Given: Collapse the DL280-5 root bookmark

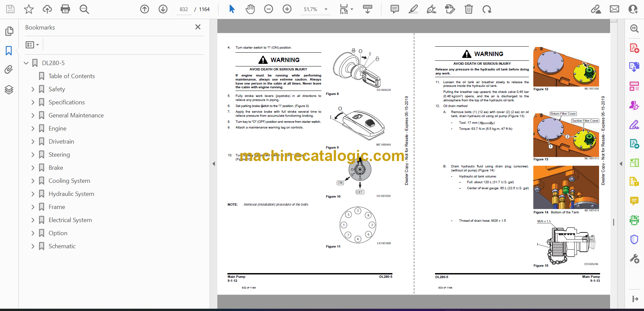Looking at the screenshot, I should pos(26,63).
